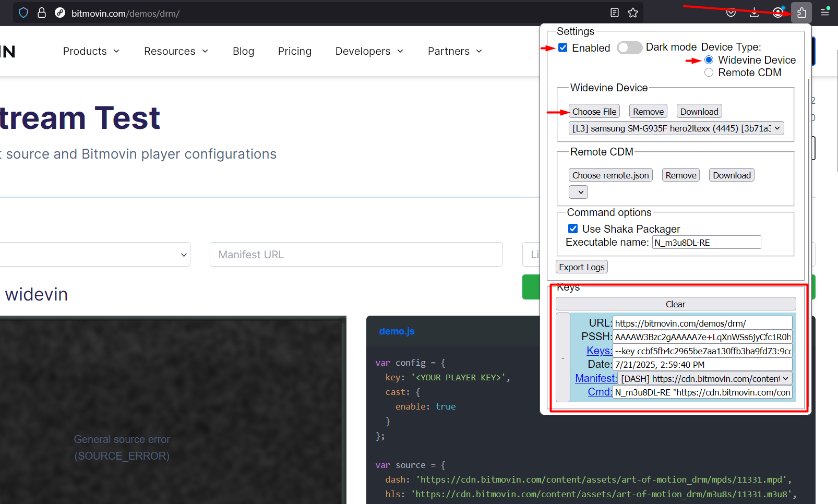Click Choose File for Widevine Device
This screenshot has width=838, height=504.
(x=594, y=111)
